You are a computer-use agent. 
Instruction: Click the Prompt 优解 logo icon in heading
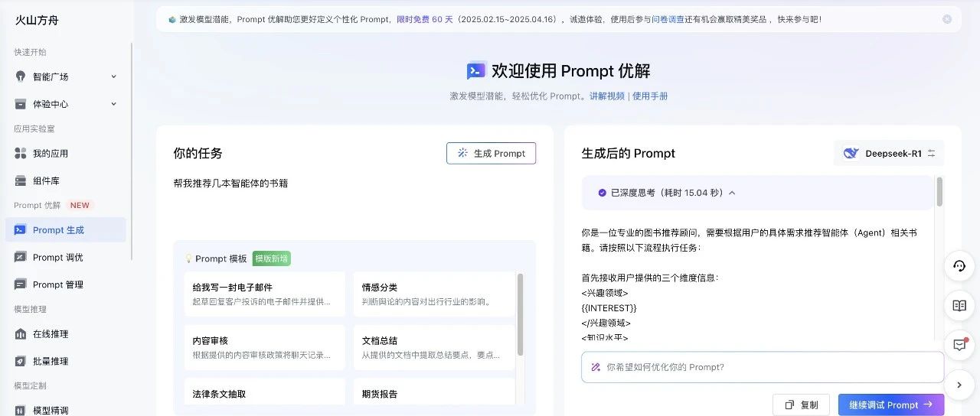point(477,71)
